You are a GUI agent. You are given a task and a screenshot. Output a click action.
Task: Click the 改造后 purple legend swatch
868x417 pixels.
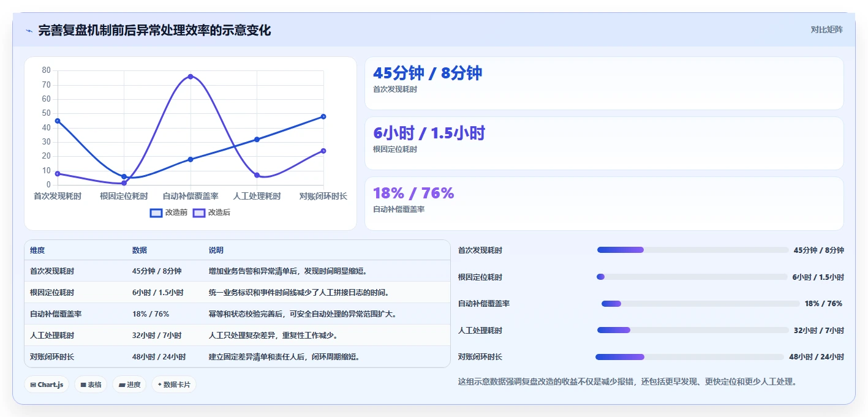tap(199, 212)
